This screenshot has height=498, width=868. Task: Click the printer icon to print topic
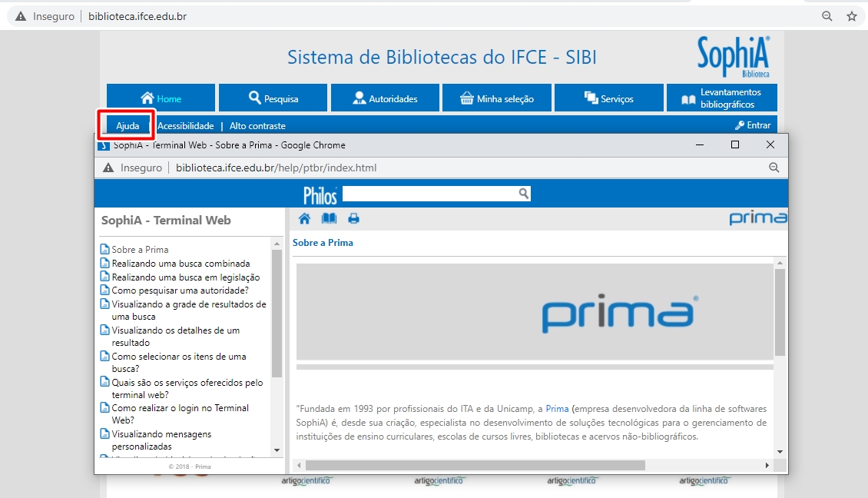353,218
